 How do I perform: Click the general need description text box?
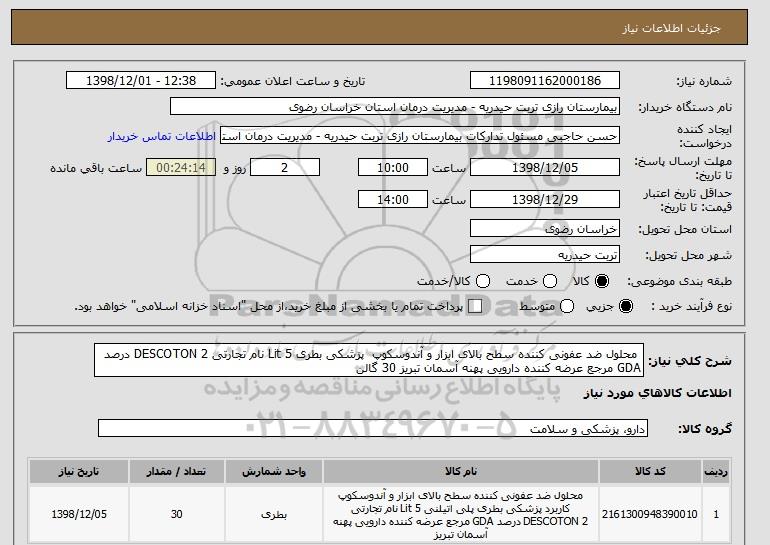(369, 360)
